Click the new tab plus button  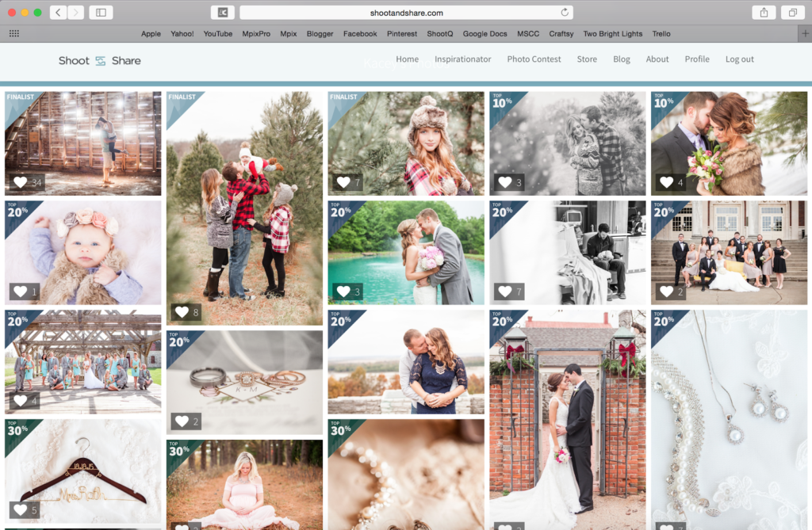pyautogui.click(x=806, y=33)
